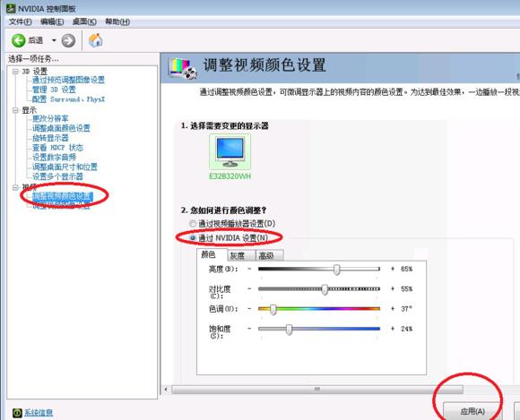
Task: Select 通过视频播放器设置(D) radio button
Action: click(x=193, y=224)
